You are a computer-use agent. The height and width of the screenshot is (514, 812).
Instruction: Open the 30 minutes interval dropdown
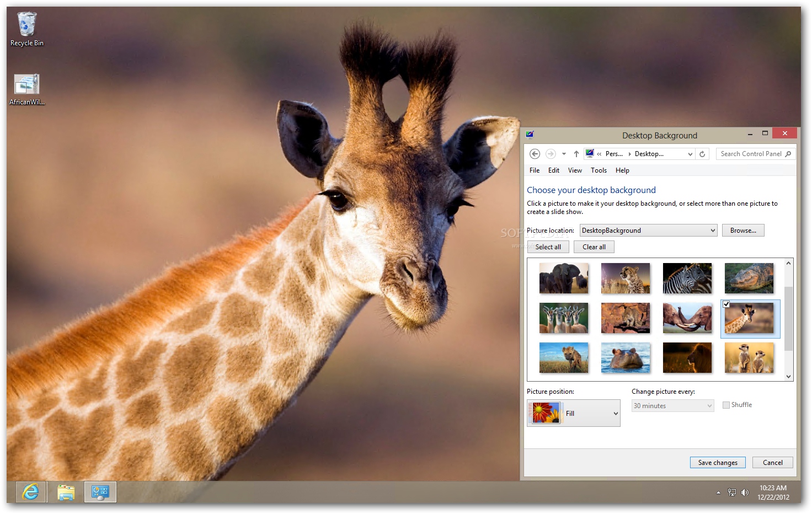tap(673, 406)
